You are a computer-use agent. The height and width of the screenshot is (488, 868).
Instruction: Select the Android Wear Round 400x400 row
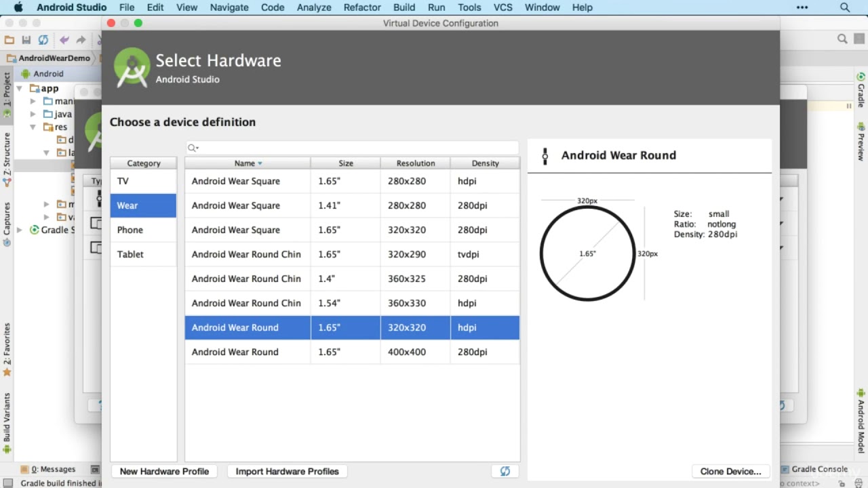(x=352, y=352)
